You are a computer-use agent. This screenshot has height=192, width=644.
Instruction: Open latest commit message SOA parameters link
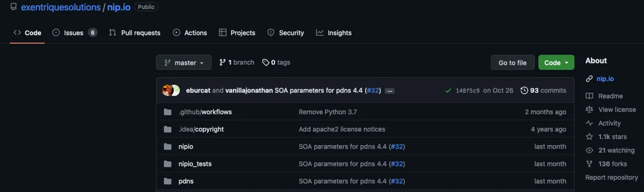click(318, 91)
